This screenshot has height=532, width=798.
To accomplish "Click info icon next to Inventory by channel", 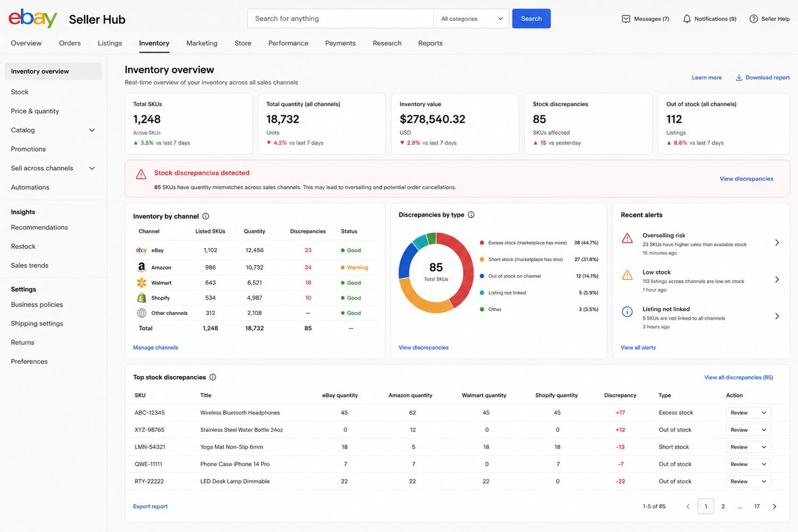I will pyautogui.click(x=206, y=217).
